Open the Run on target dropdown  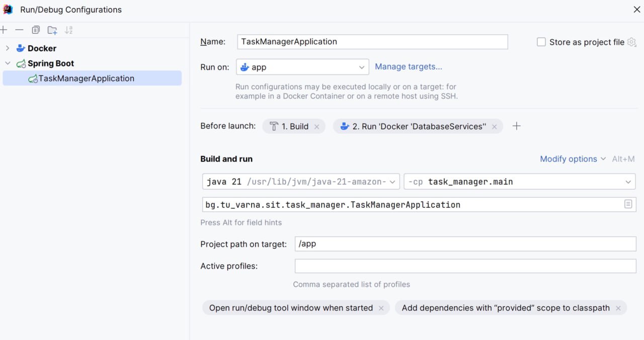click(x=302, y=67)
